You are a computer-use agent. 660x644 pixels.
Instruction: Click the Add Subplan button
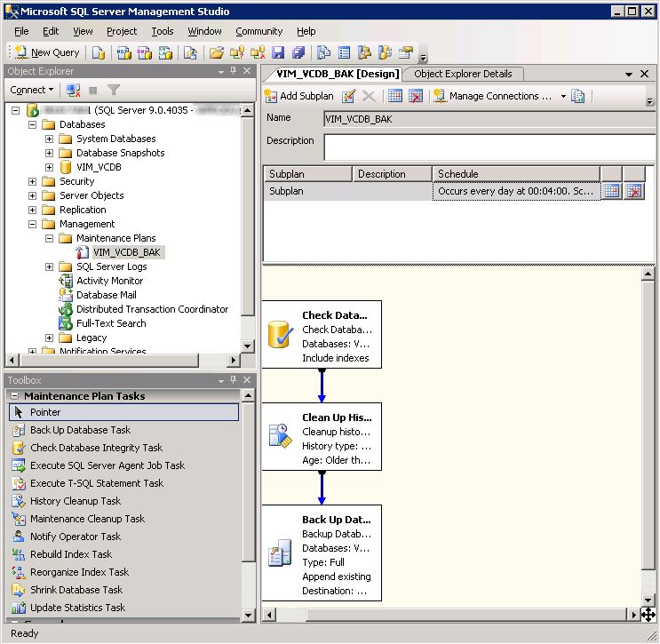click(299, 97)
